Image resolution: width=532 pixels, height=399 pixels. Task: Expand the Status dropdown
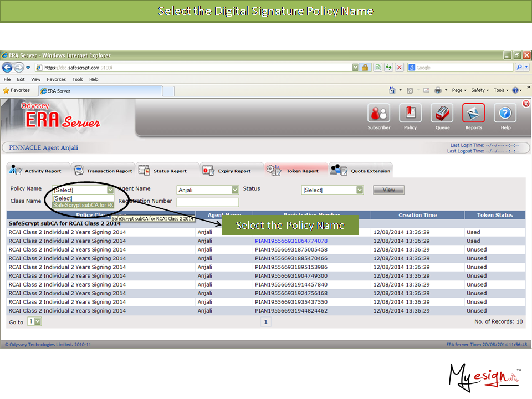tap(360, 190)
